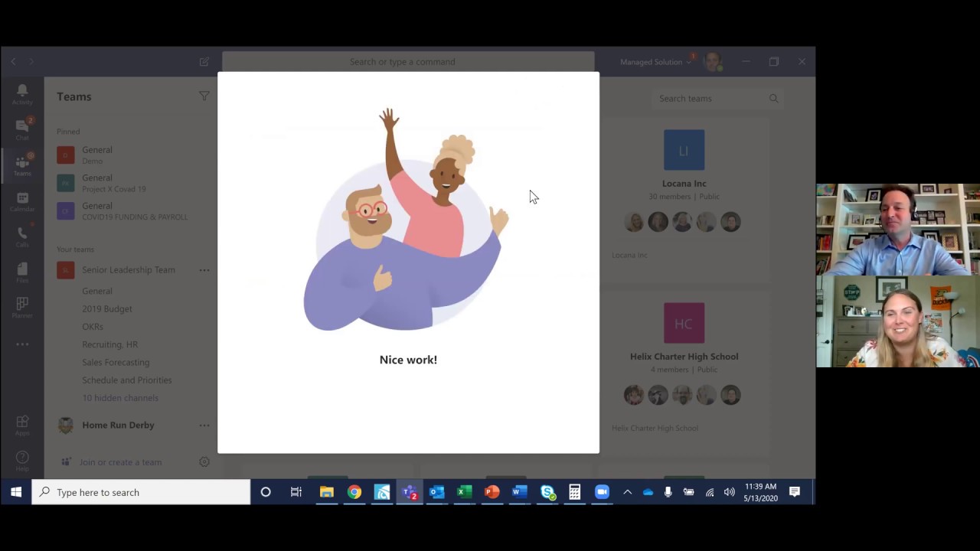Screen dimensions: 980x551
Task: Open Help in the Teams sidebar
Action: click(x=22, y=461)
